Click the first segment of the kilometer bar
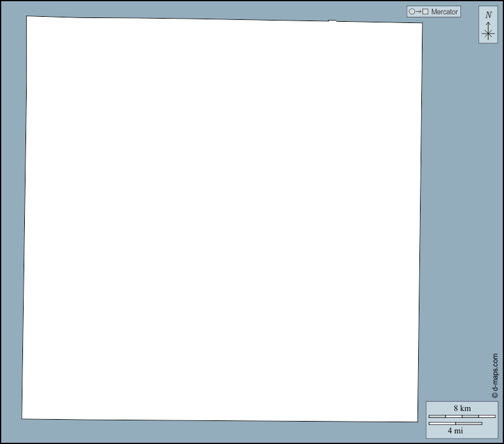The width and height of the screenshot is (504, 444). (437, 416)
